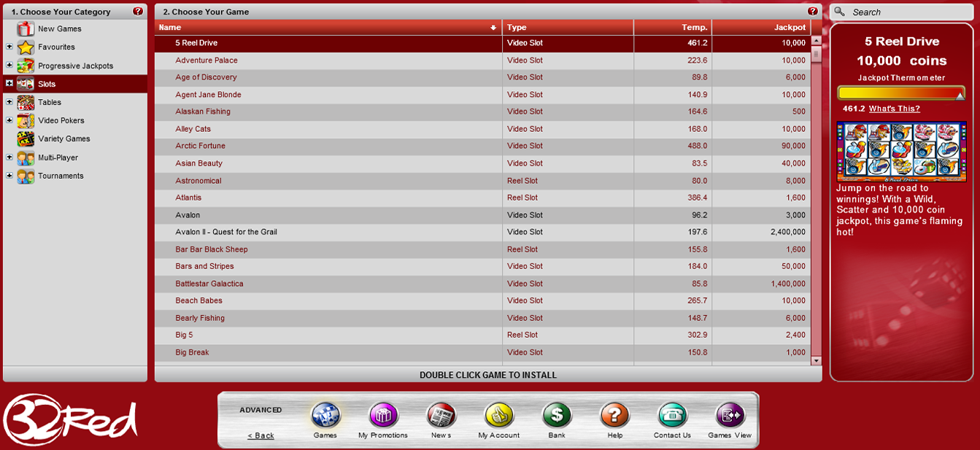This screenshot has height=450, width=980.
Task: Select Bar Bar Black Sheep game
Action: tap(482, 249)
